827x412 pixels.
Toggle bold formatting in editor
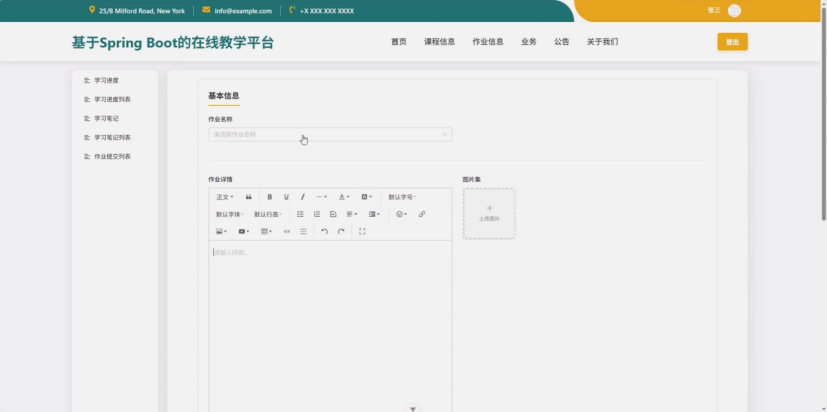[270, 197]
